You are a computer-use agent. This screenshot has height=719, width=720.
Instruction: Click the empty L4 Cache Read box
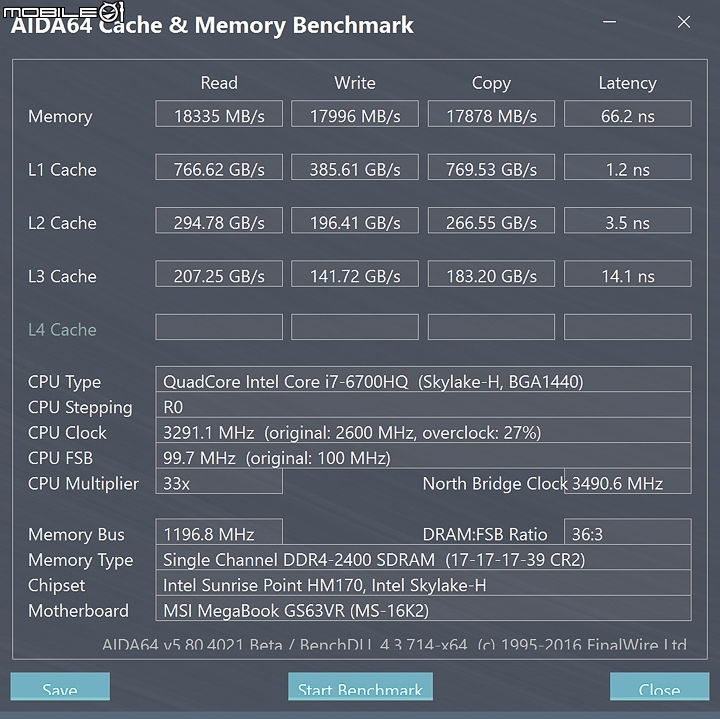219,327
